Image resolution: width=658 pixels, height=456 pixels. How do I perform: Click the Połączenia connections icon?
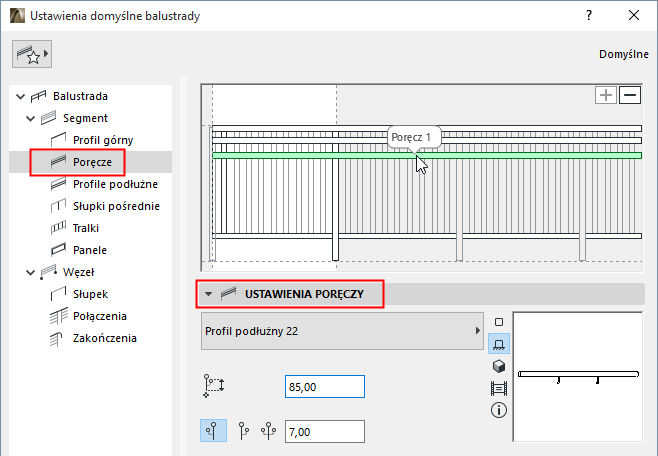click(58, 315)
